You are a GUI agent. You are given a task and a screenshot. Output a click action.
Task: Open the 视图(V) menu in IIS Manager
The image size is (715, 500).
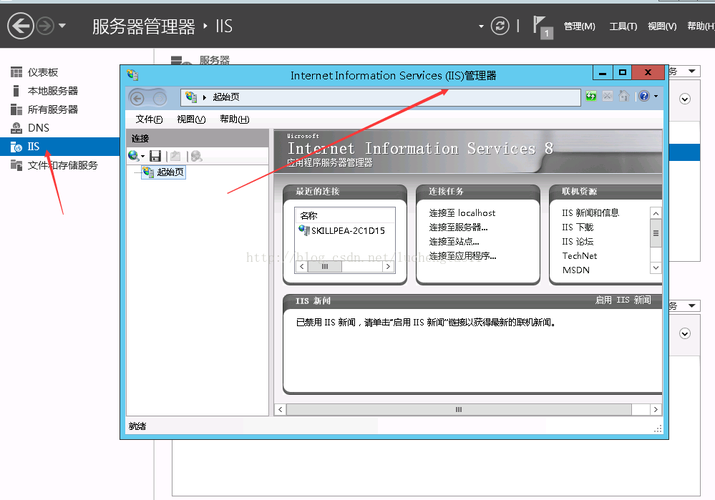click(192, 119)
